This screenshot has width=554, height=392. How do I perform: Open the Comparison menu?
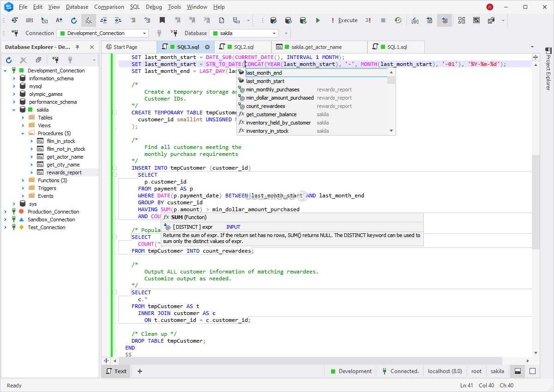[109, 7]
